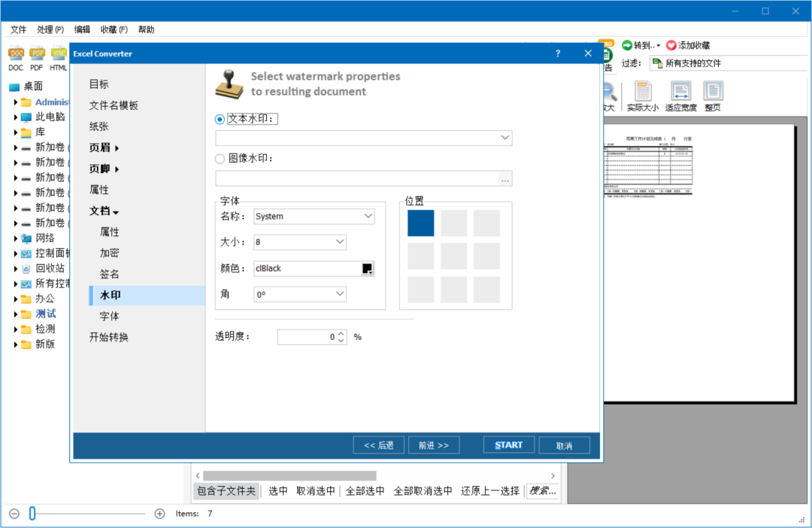This screenshot has height=528, width=812.
Task: Select the 办公 folder in tree
Action: [44, 299]
